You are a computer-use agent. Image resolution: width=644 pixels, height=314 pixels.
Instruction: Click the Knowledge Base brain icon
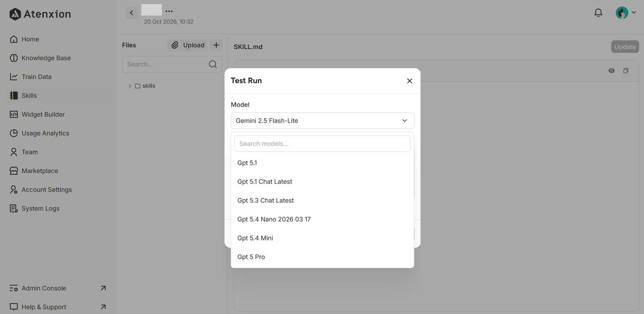tap(14, 58)
